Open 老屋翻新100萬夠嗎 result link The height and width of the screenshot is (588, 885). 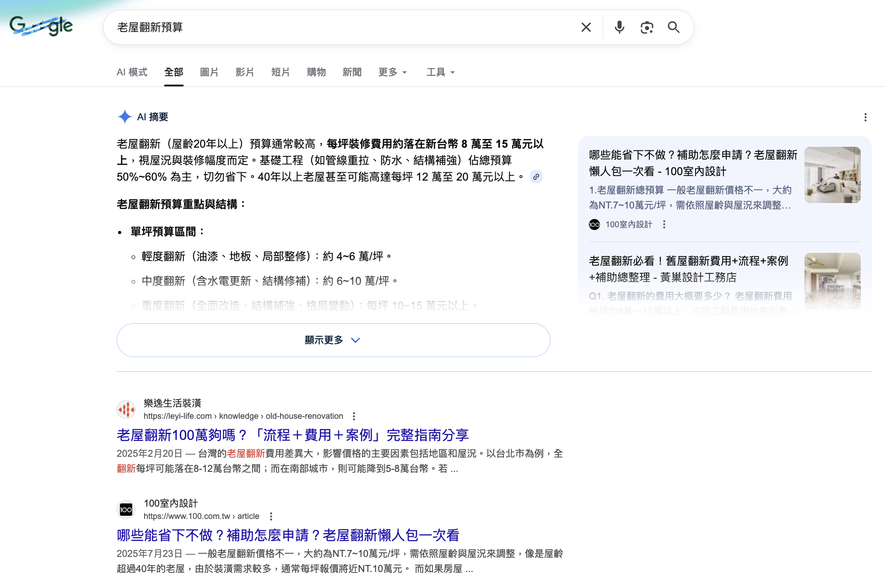click(292, 435)
